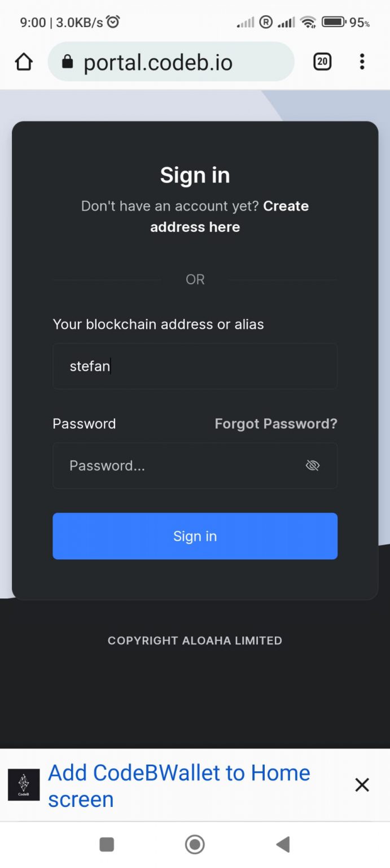Select the Sign in page heading area
This screenshot has height=868, width=390.
(195, 175)
